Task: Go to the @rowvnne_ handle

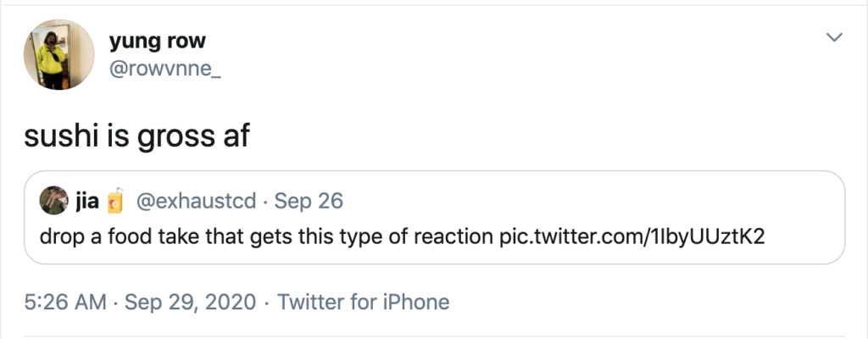Action: click(x=165, y=71)
